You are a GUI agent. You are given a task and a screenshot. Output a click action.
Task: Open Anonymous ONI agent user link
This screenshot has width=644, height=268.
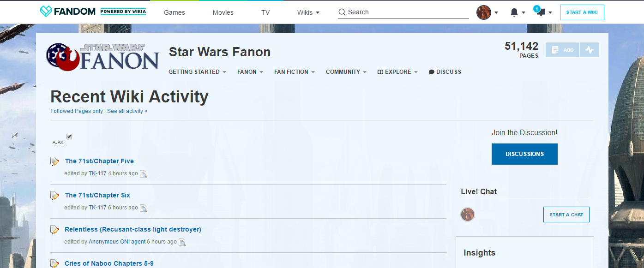[x=117, y=242]
